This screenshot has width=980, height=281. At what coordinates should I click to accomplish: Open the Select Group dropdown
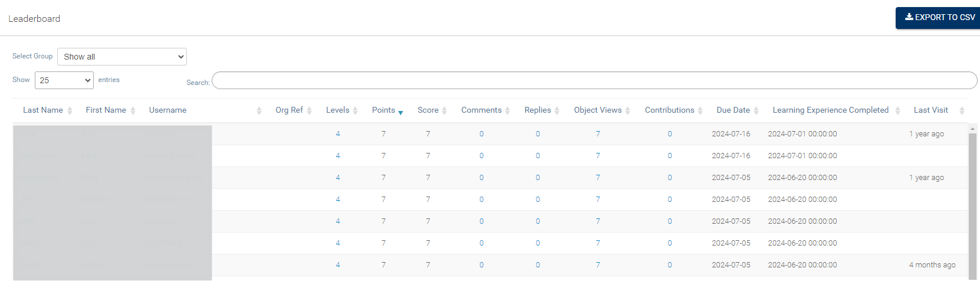tap(122, 57)
